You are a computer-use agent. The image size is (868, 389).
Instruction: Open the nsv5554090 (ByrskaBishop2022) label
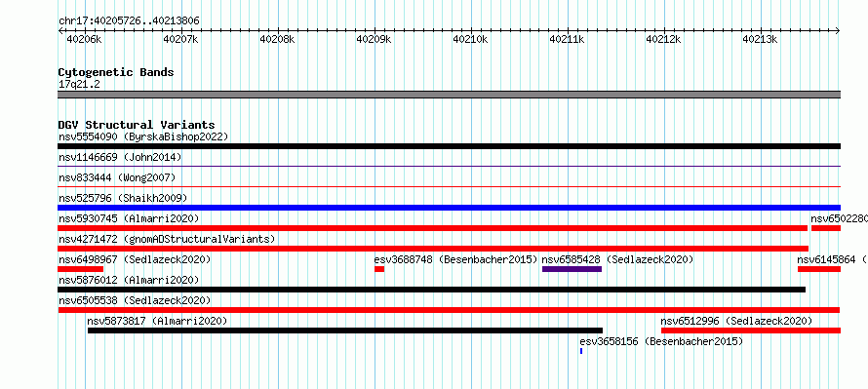[143, 136]
